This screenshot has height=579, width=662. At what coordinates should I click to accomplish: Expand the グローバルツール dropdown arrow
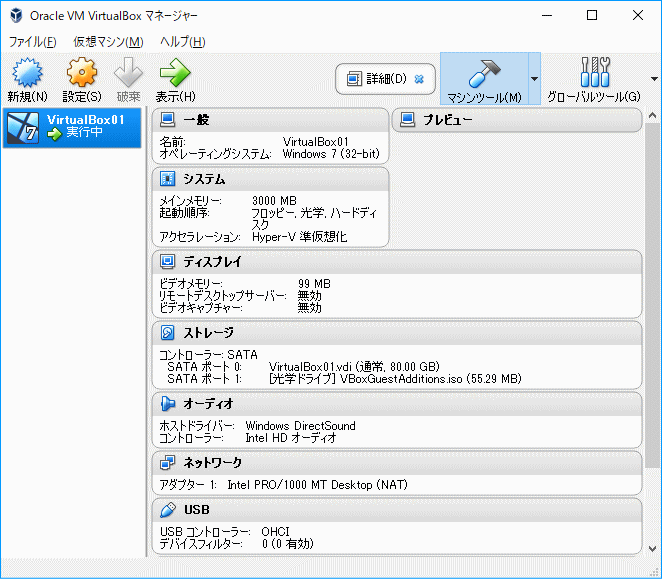[654, 79]
